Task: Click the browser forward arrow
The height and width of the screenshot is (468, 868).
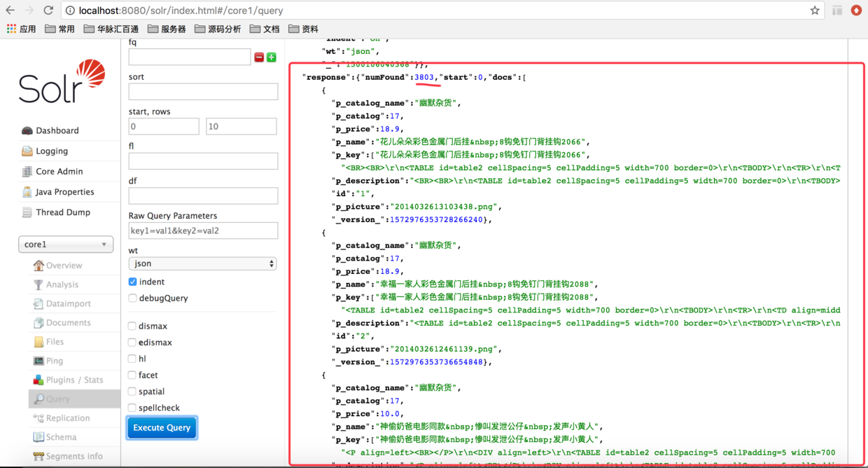Action: pyautogui.click(x=29, y=11)
